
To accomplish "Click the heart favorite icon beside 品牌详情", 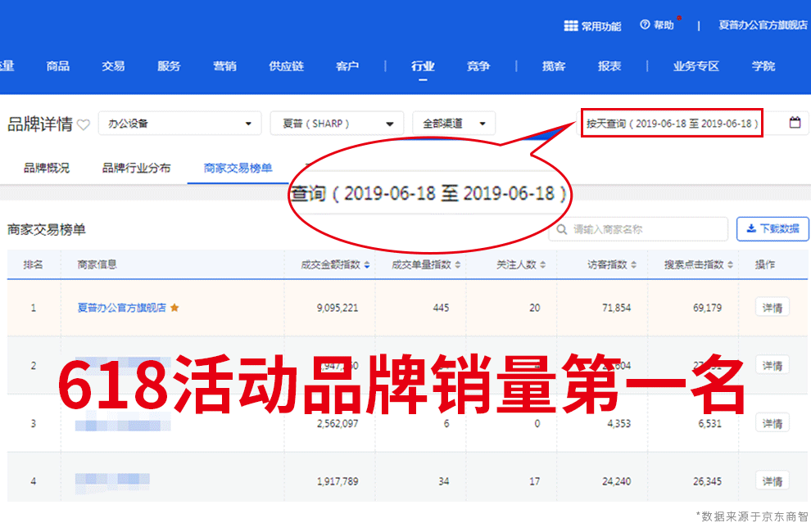I will [84, 125].
